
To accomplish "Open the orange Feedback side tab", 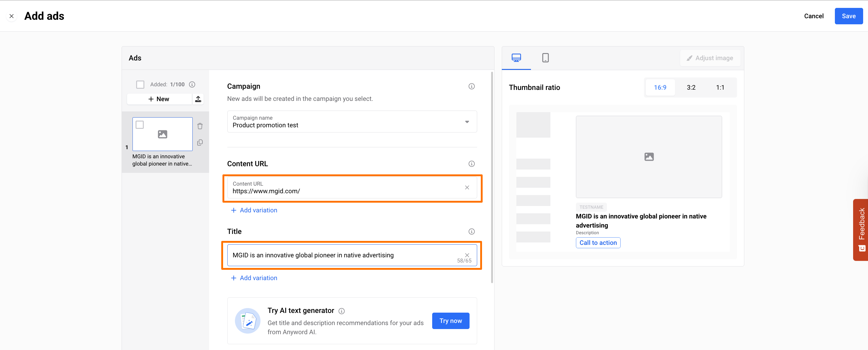I will point(861,229).
